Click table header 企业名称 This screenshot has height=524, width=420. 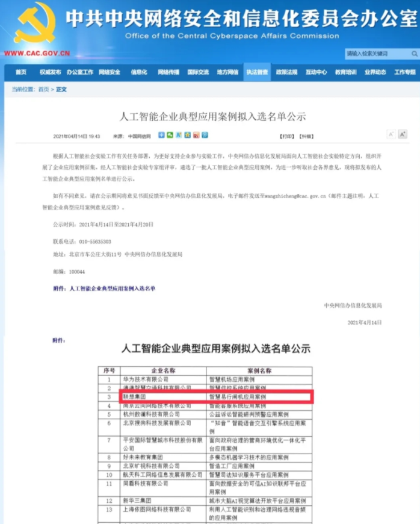[163, 370]
